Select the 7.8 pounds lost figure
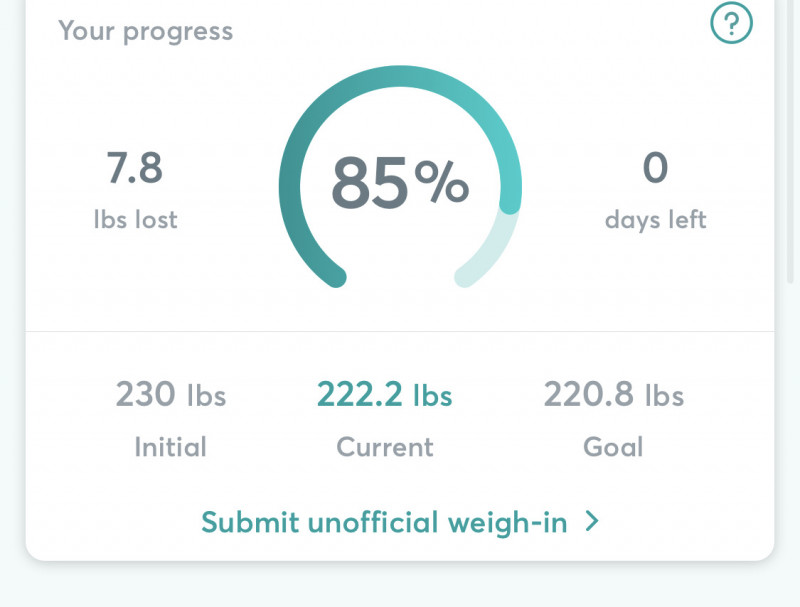The image size is (800, 607). point(135,168)
